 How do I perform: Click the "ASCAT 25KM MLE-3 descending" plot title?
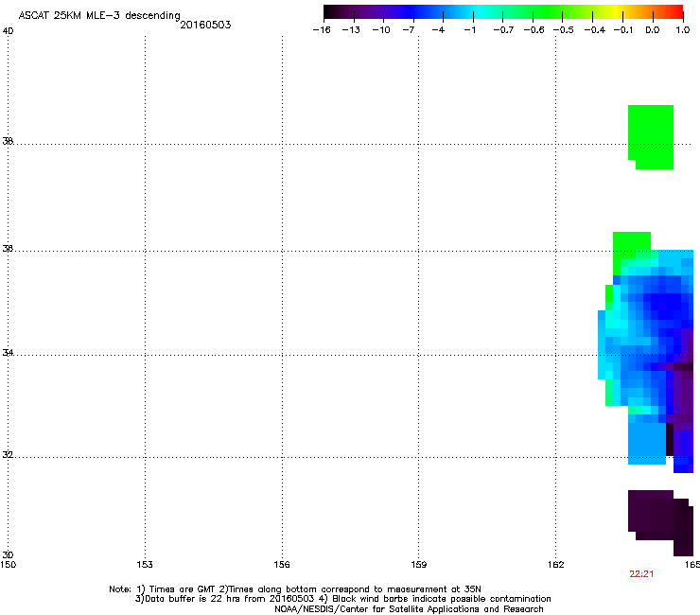[99, 16]
